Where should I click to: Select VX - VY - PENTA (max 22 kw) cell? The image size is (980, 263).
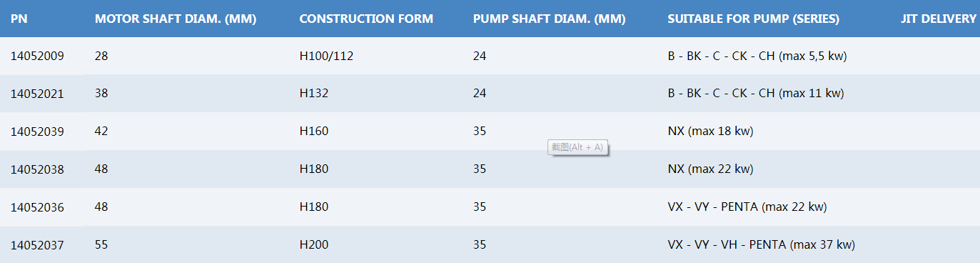(x=747, y=207)
